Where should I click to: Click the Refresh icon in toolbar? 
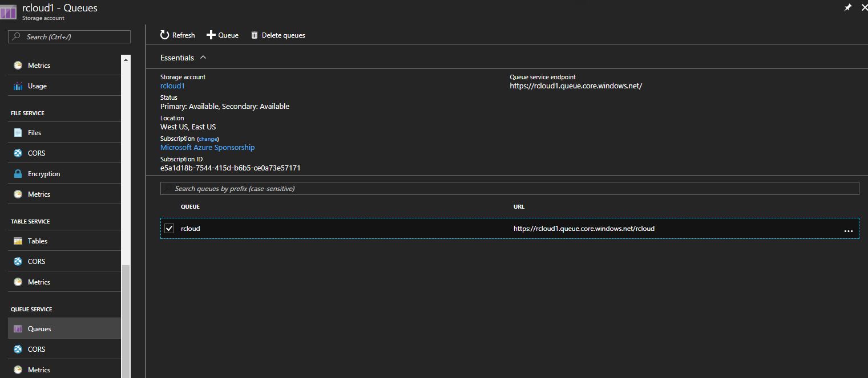pyautogui.click(x=165, y=35)
